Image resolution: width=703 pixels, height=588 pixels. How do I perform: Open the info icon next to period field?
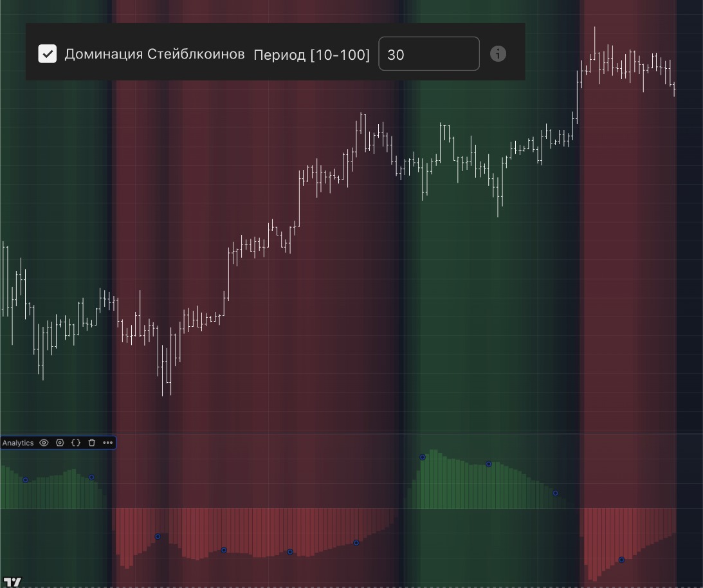point(498,54)
